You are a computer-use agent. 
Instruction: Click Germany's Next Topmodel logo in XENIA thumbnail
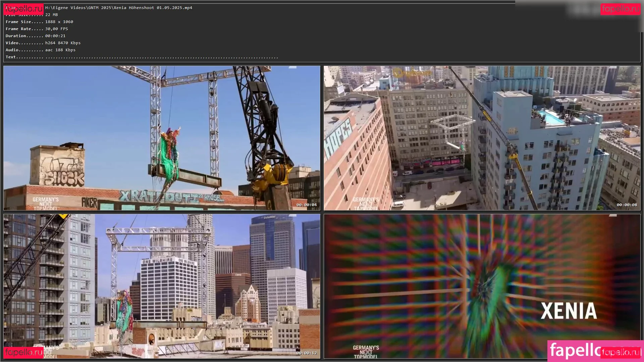[366, 352]
